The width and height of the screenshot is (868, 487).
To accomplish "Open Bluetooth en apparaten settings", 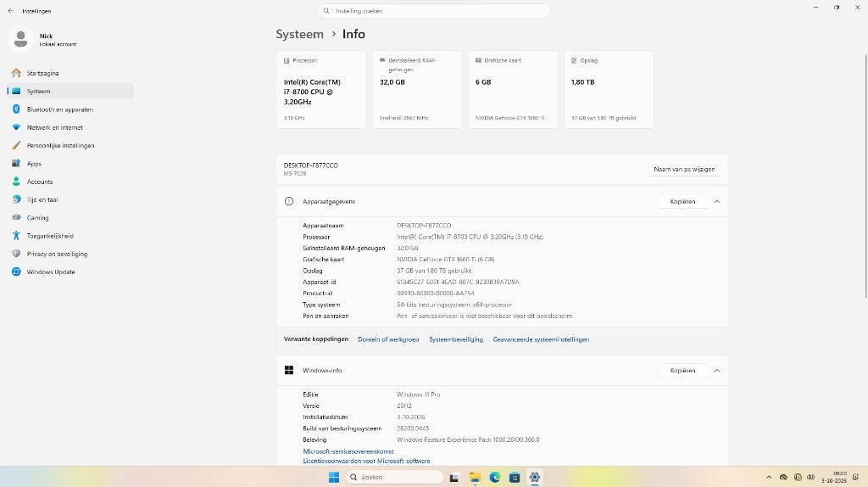I will 70,109.
